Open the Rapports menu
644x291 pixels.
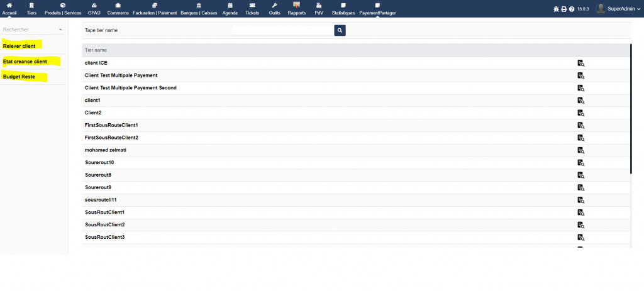coord(297,9)
